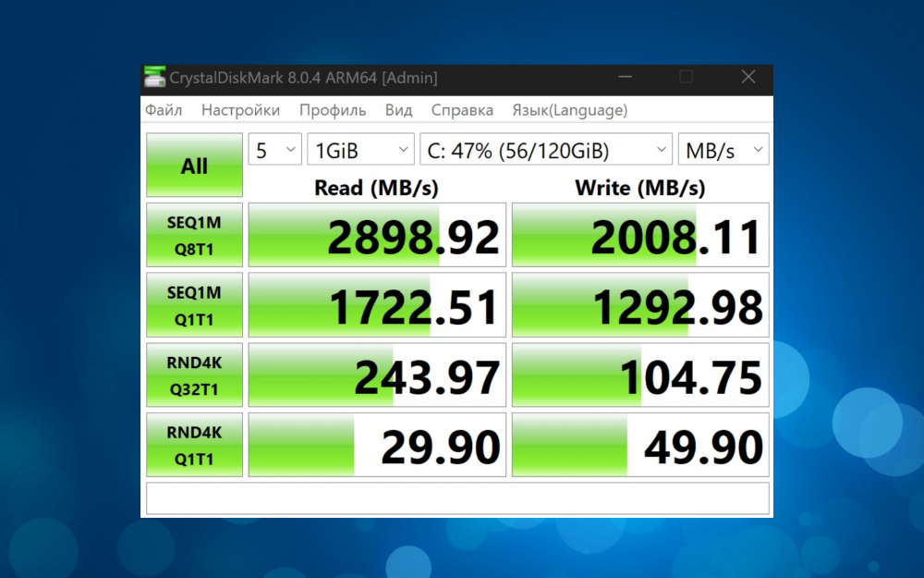The width and height of the screenshot is (924, 578).
Task: Start the RND4K Q32T1 test
Action: 194,375
